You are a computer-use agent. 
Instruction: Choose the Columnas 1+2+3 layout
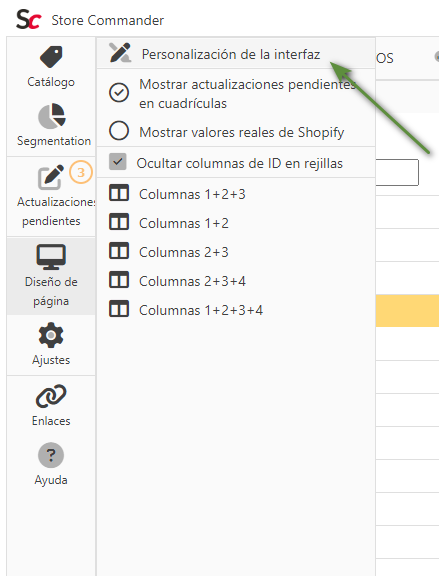pos(236,194)
